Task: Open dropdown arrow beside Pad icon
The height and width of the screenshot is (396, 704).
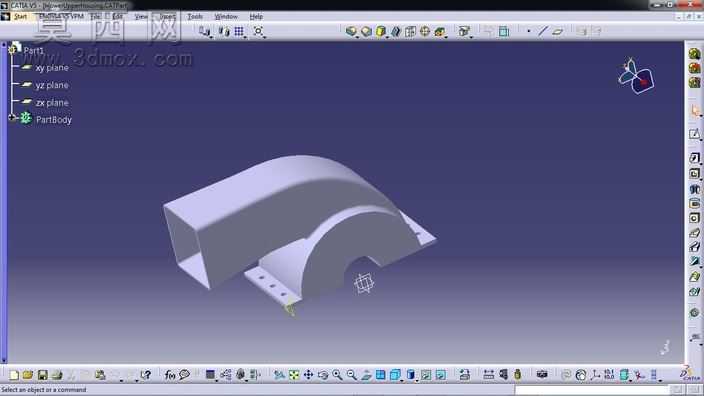Action: coord(700,164)
